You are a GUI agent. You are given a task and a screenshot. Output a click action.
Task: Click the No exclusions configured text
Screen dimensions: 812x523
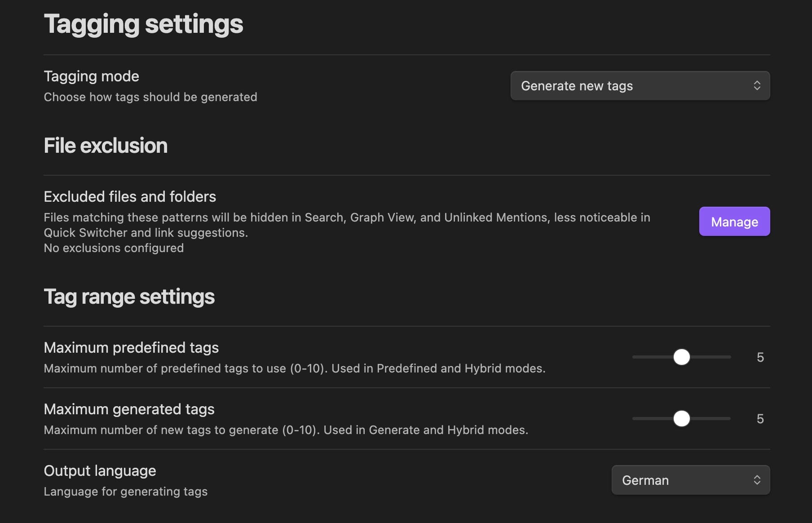[x=114, y=248]
